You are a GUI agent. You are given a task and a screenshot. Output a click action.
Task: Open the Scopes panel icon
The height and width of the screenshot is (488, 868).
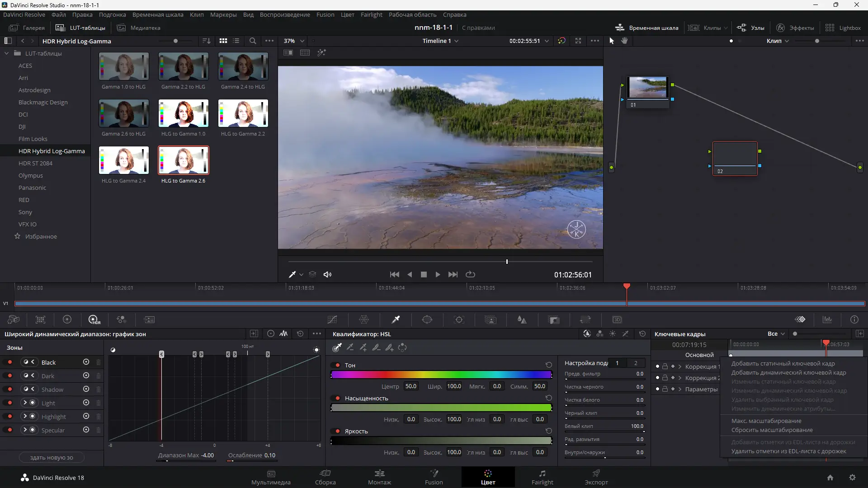point(827,320)
